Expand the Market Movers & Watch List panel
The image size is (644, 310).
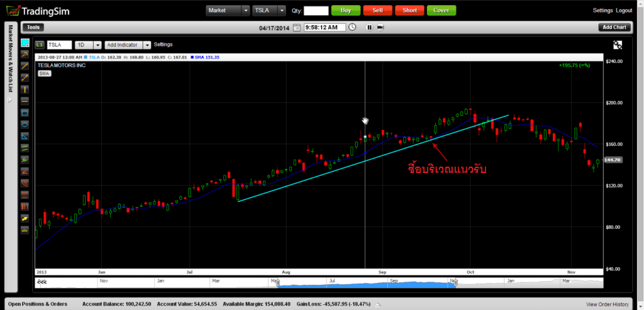pos(11,100)
